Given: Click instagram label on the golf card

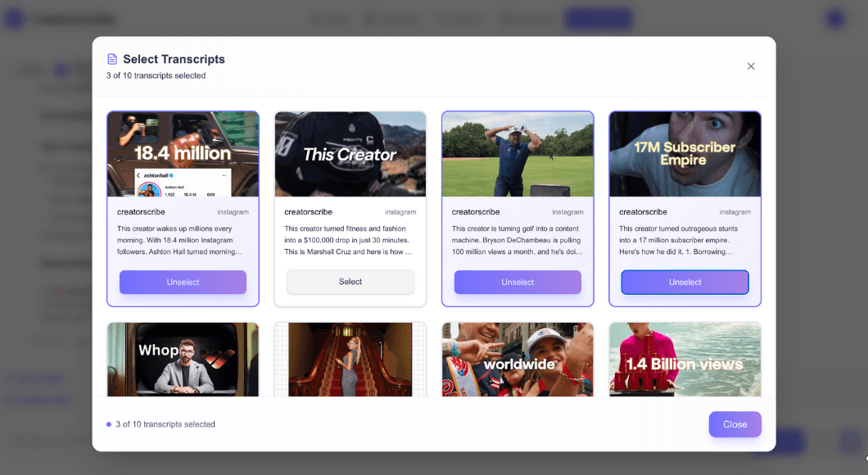Looking at the screenshot, I should (567, 212).
